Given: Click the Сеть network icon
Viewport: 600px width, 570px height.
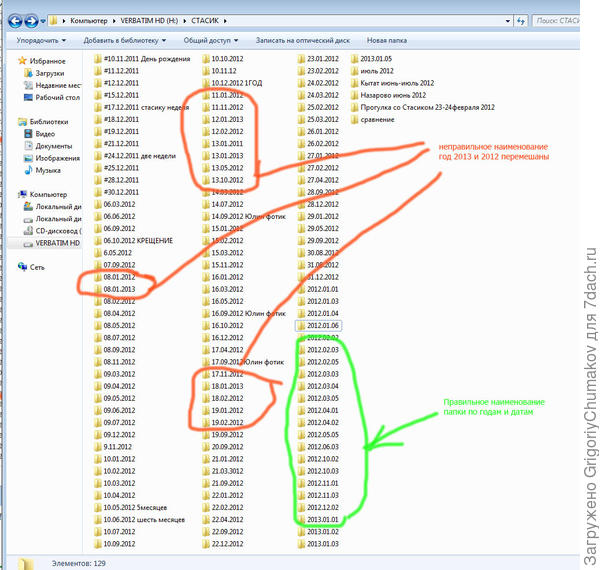Looking at the screenshot, I should (x=37, y=267).
